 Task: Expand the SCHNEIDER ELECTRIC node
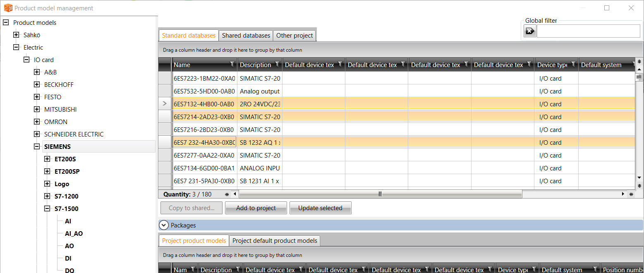37,134
